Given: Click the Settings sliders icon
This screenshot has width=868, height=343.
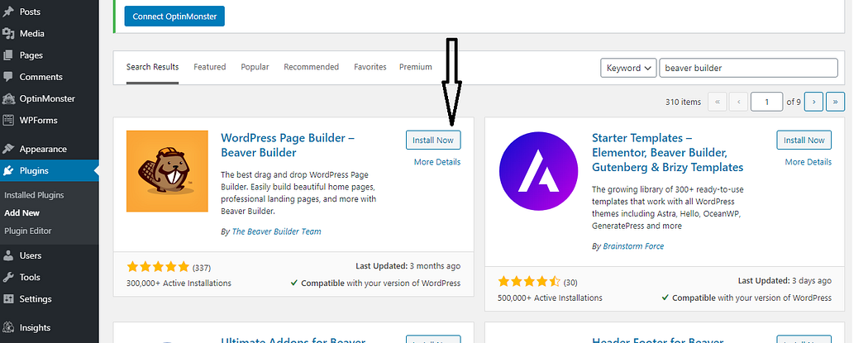Looking at the screenshot, I should pos(8,298).
